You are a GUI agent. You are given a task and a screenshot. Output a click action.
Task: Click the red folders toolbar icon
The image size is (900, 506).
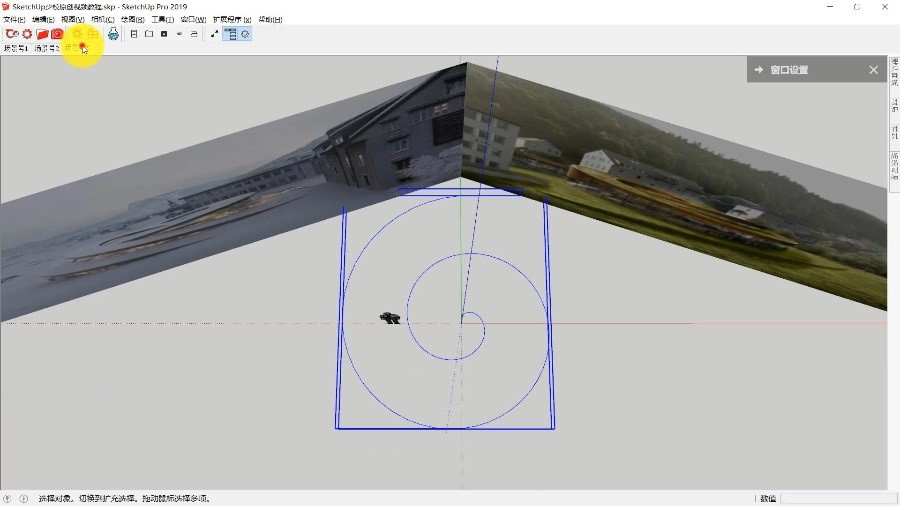(x=42, y=34)
